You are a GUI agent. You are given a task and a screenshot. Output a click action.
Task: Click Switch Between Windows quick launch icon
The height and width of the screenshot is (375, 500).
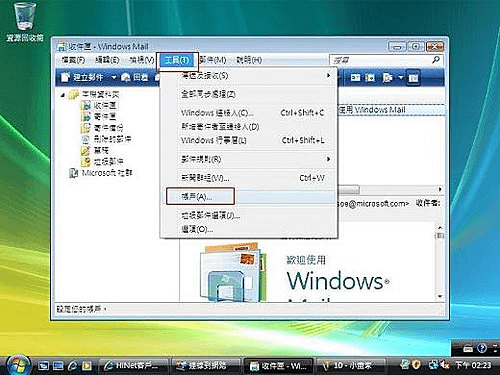pos(58,366)
